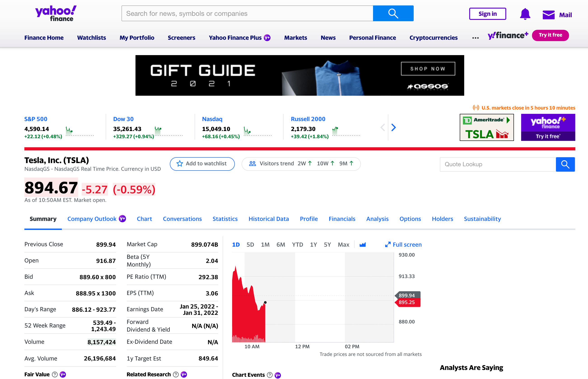Switch to the Statistics tab
This screenshot has width=588, height=379.
225,219
